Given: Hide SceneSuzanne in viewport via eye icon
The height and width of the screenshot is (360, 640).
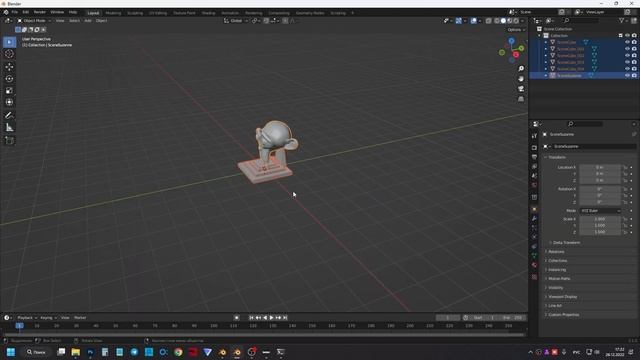Looking at the screenshot, I should (627, 76).
